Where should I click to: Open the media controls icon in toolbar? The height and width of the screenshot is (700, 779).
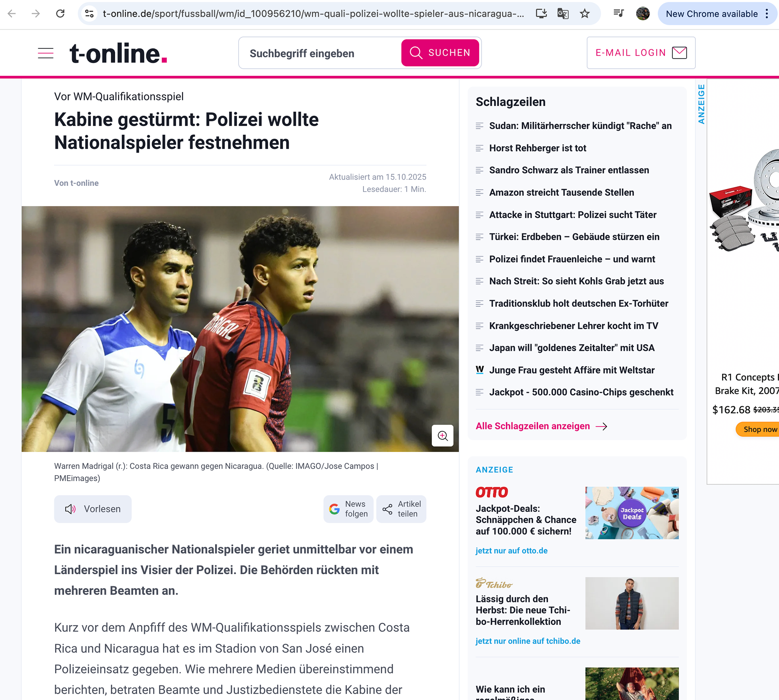(x=618, y=14)
